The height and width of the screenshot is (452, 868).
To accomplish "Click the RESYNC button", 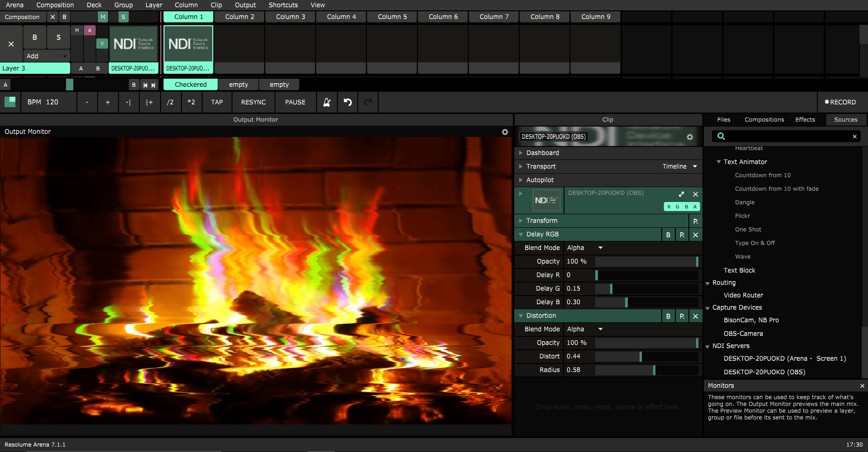I will (x=253, y=102).
